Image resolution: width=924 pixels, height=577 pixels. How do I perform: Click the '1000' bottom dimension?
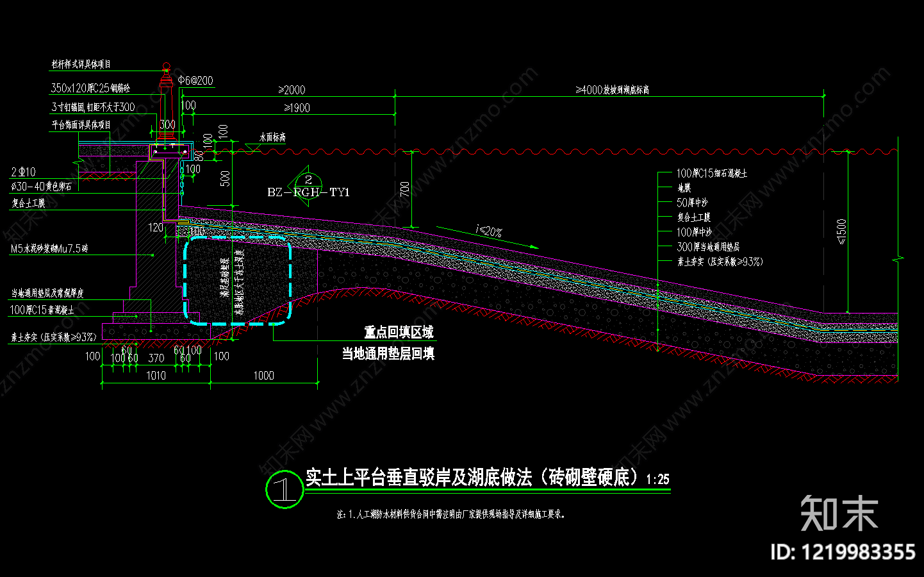[x=263, y=376]
